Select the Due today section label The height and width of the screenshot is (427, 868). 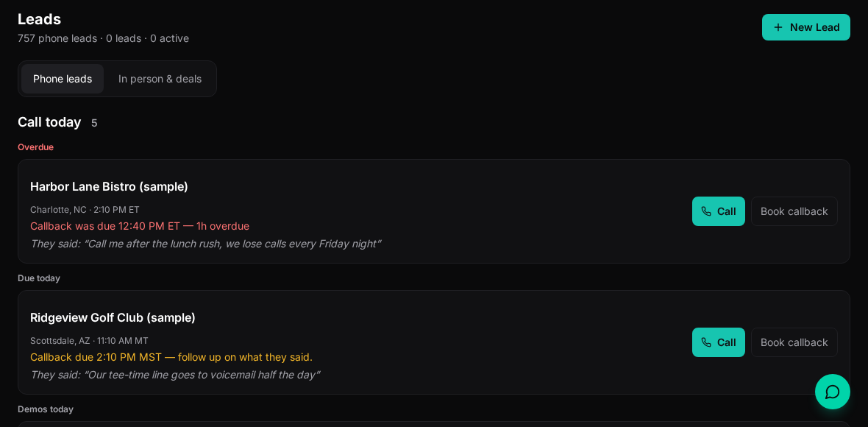coord(39,278)
